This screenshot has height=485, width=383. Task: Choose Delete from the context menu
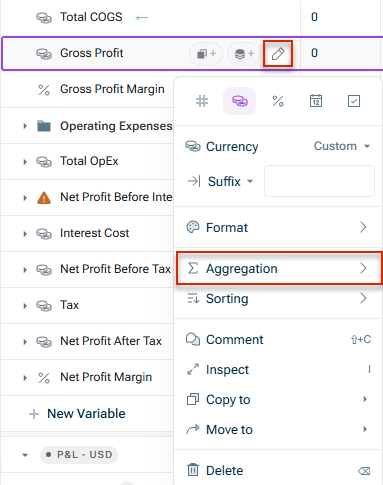[x=278, y=471]
